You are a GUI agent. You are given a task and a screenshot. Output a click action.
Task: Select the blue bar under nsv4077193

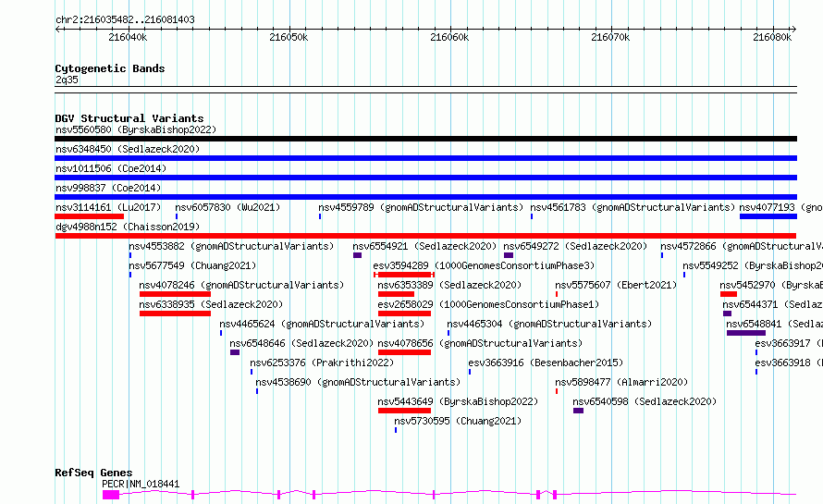768,216
